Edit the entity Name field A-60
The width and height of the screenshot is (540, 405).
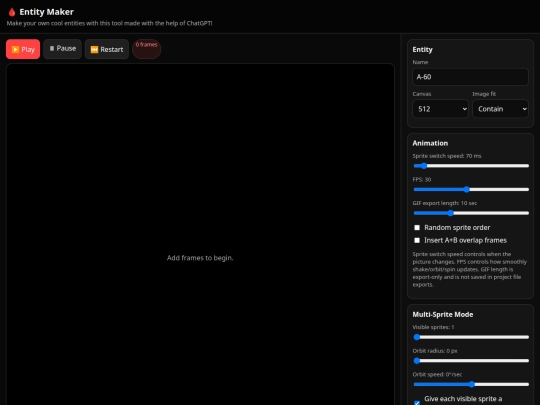point(470,77)
